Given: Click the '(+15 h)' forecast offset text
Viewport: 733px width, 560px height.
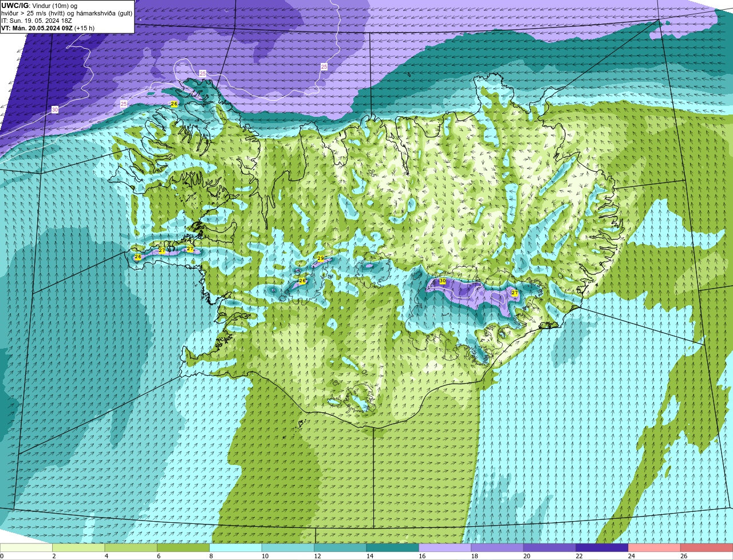Looking at the screenshot, I should pyautogui.click(x=85, y=28).
